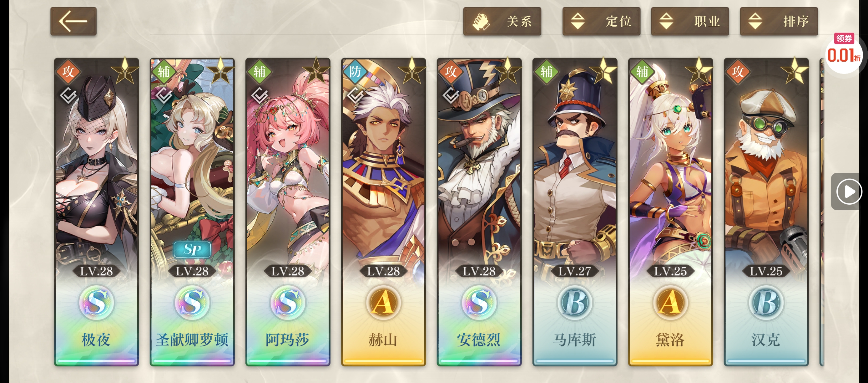Select the 黛洛 character card name

pyautogui.click(x=670, y=340)
